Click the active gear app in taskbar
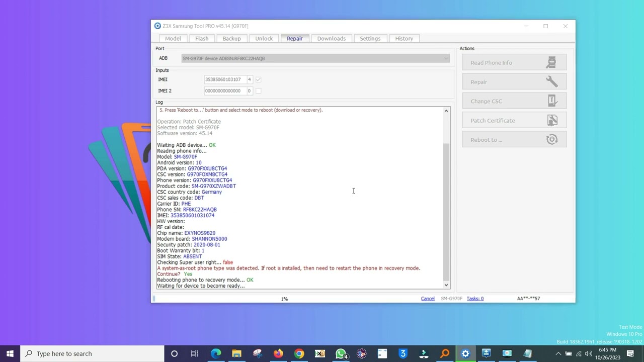 point(465,353)
